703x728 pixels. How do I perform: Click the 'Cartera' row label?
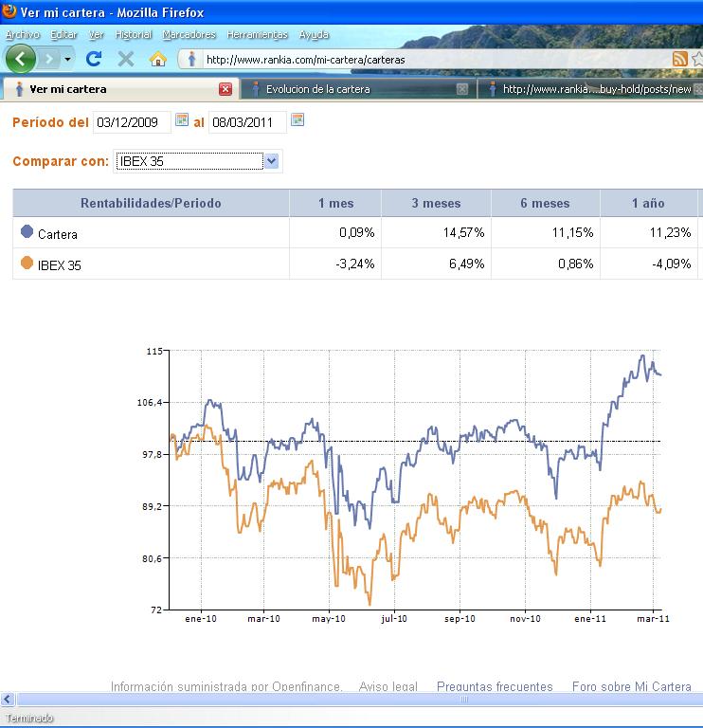58,234
